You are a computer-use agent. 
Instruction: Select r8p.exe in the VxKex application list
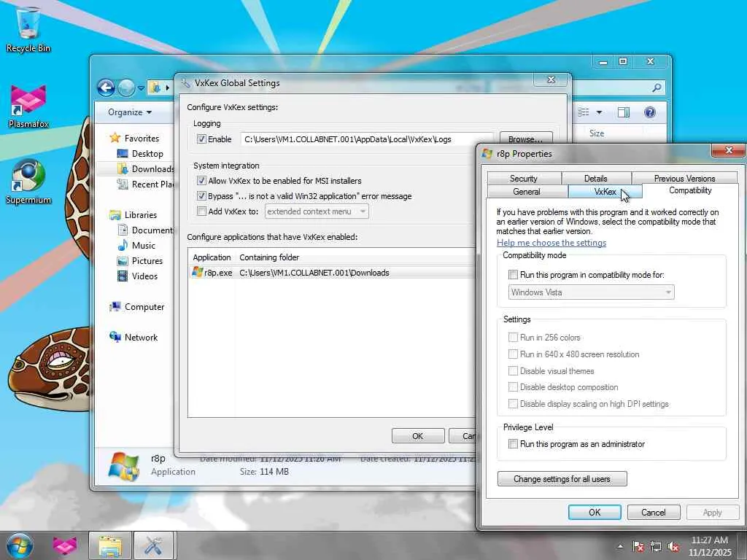218,273
